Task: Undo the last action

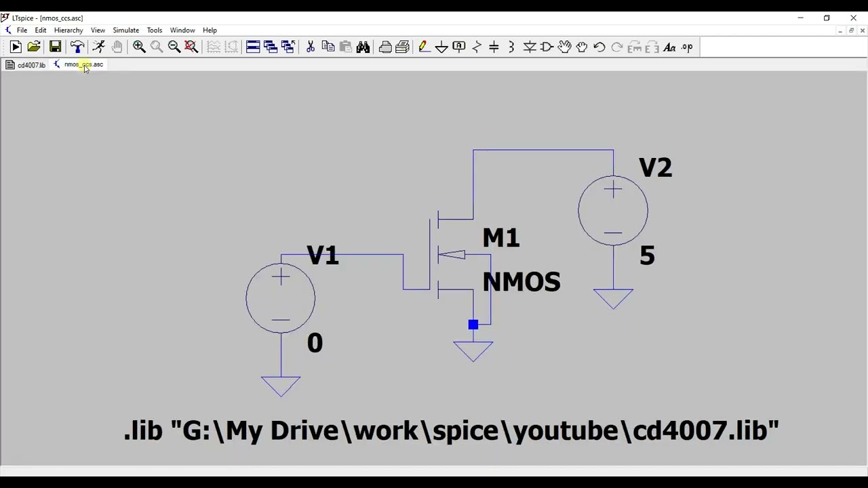Action: pyautogui.click(x=599, y=47)
